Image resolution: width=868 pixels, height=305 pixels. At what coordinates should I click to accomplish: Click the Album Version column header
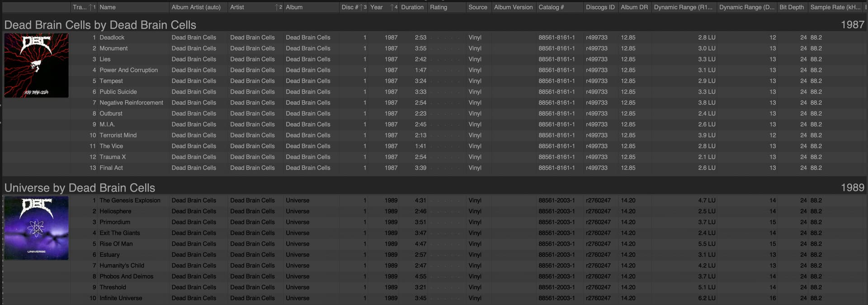point(513,7)
